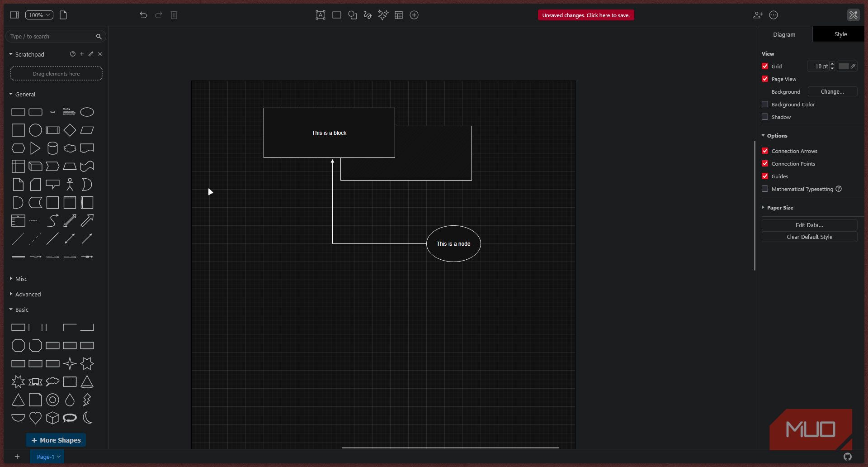This screenshot has height=467, width=868.
Task: Enable the Background Color checkbox
Action: [765, 104]
